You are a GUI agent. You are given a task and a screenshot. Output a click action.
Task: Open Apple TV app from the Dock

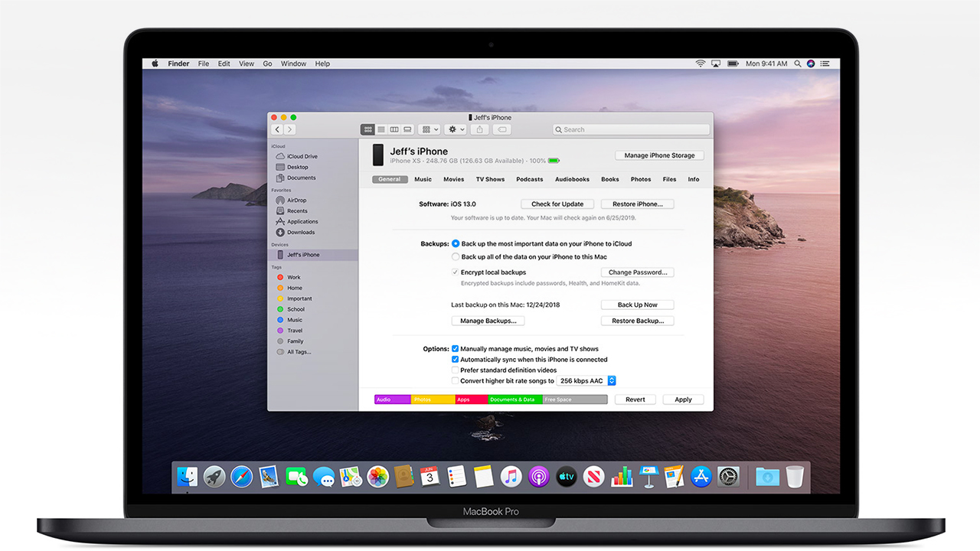click(x=566, y=477)
